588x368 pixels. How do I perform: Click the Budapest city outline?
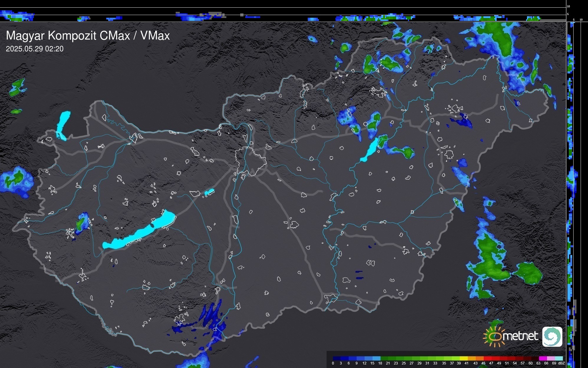tap(251, 161)
